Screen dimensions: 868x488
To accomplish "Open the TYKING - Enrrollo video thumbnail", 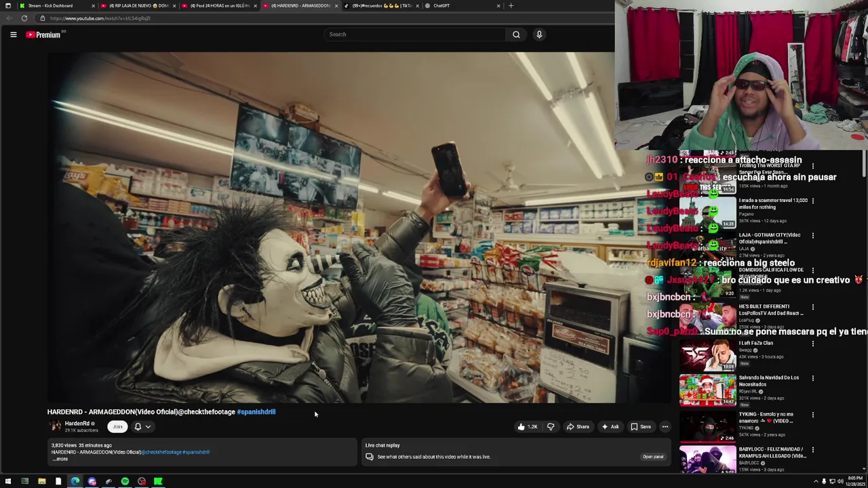I will tap(707, 426).
